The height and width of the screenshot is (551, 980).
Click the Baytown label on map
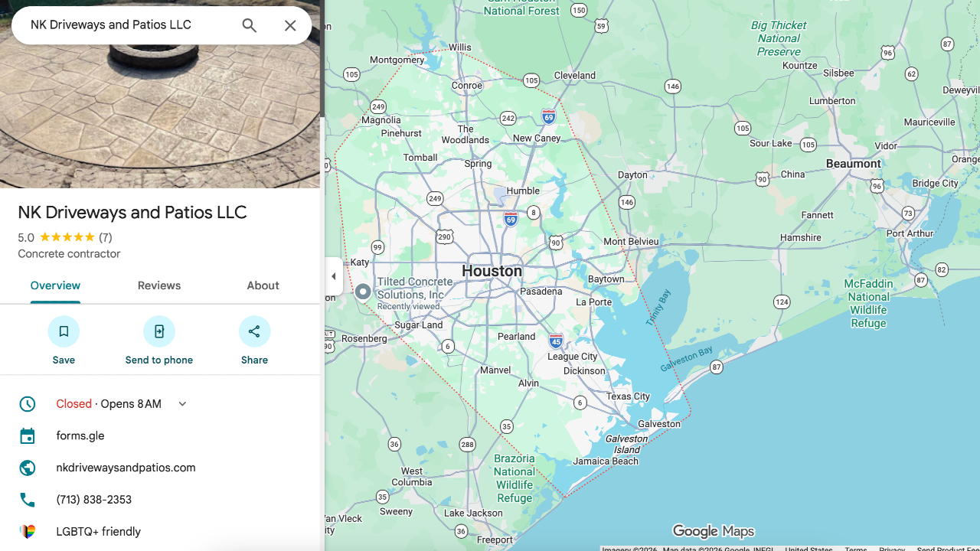(606, 279)
